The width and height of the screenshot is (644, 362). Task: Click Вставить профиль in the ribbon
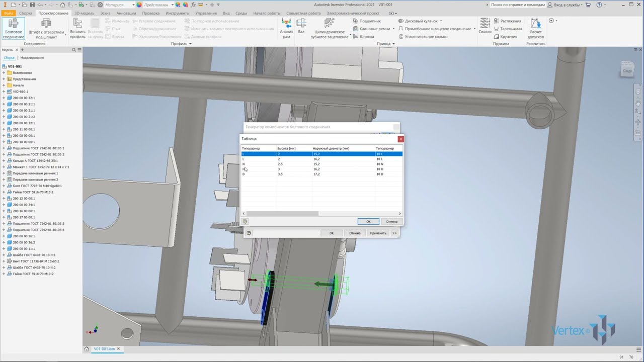77,29
